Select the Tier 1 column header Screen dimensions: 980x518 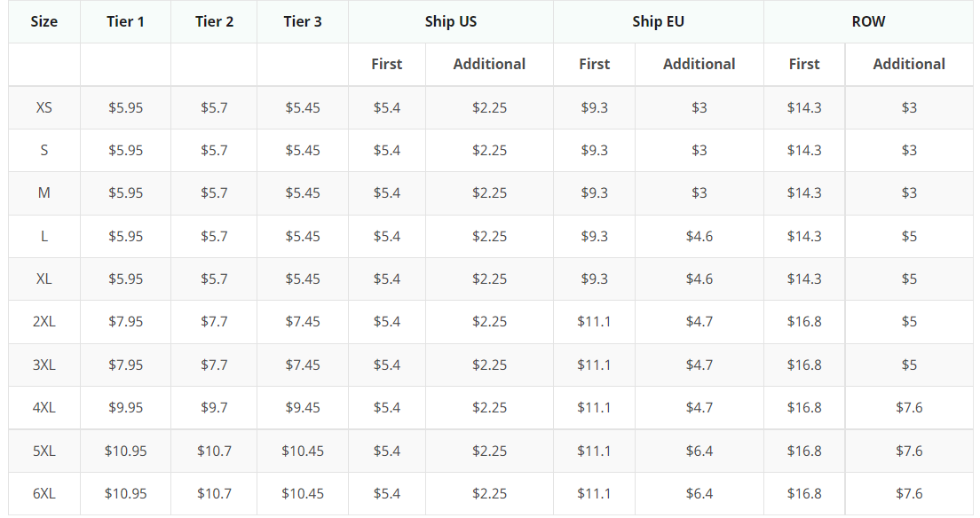pyautogui.click(x=125, y=21)
